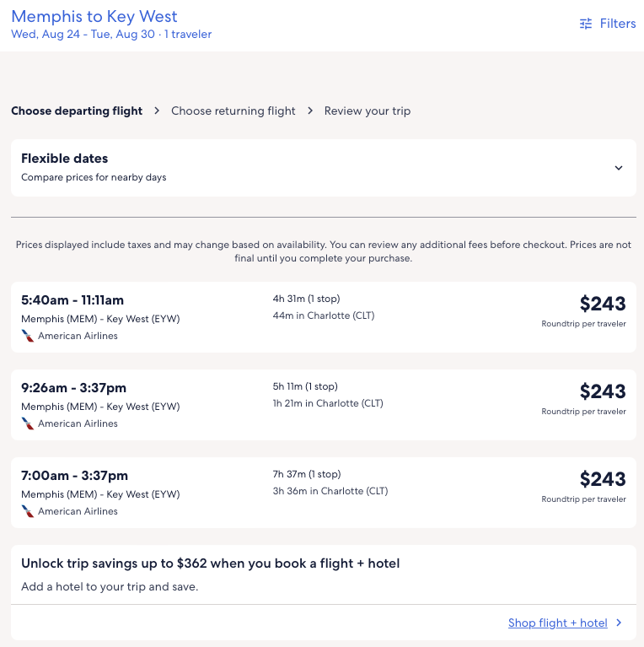Click the Filters sliders icon
The width and height of the screenshot is (644, 647).
[586, 24]
